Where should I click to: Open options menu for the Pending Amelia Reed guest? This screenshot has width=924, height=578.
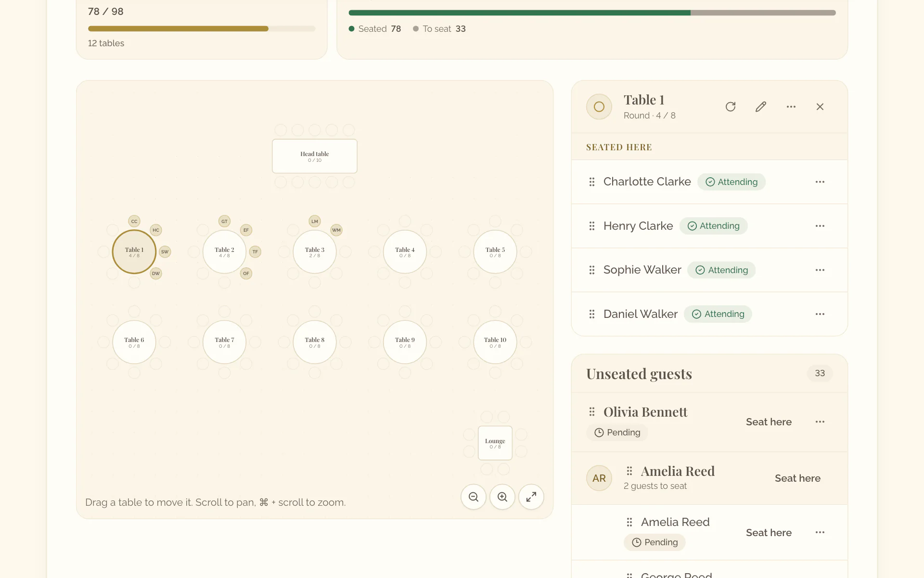tap(820, 532)
